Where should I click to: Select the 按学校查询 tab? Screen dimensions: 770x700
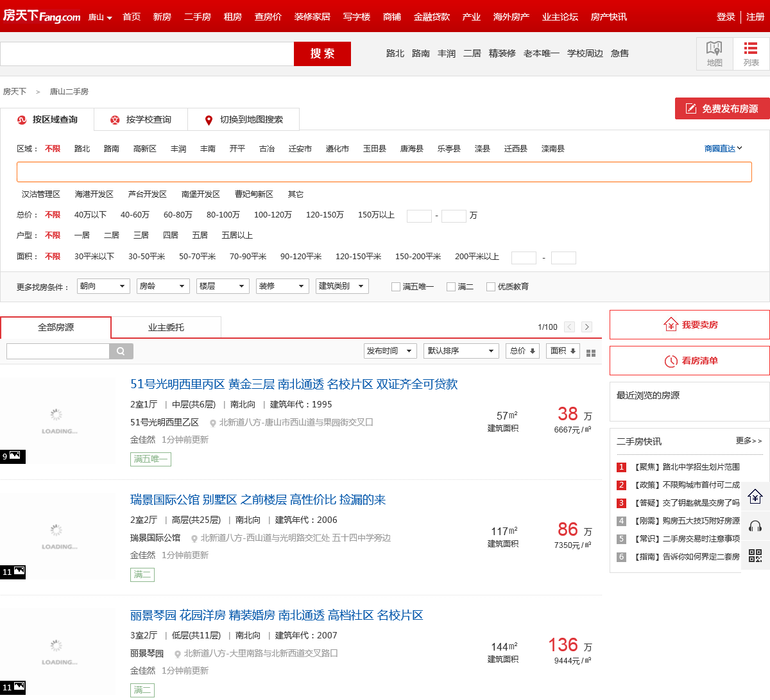tap(141, 120)
